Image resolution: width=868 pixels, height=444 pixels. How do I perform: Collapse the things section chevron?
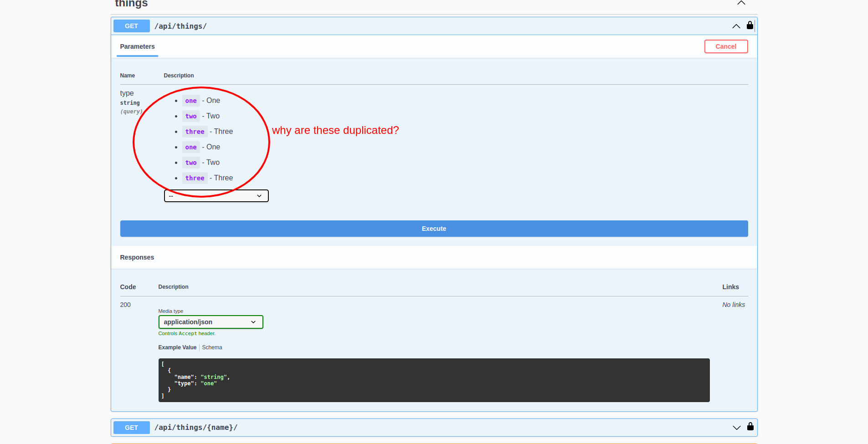(740, 3)
